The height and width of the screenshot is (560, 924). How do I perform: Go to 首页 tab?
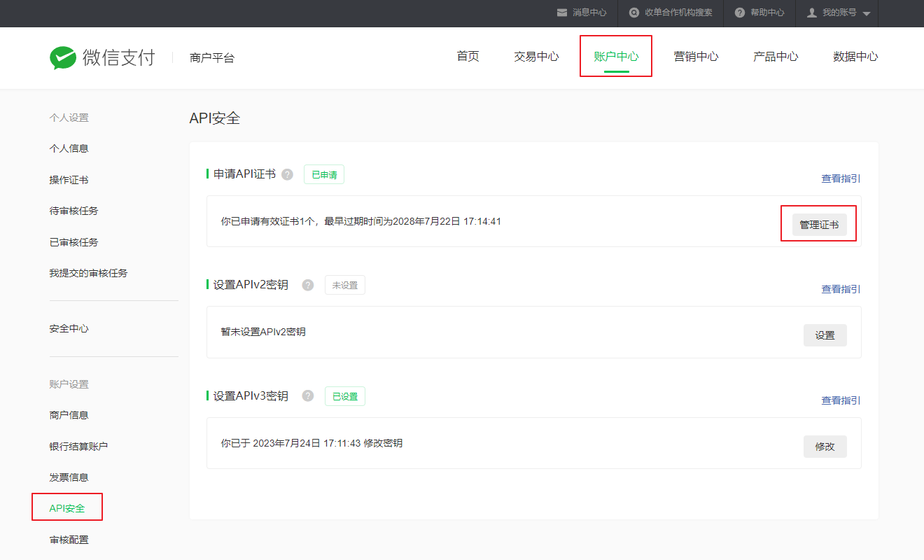[x=468, y=57]
